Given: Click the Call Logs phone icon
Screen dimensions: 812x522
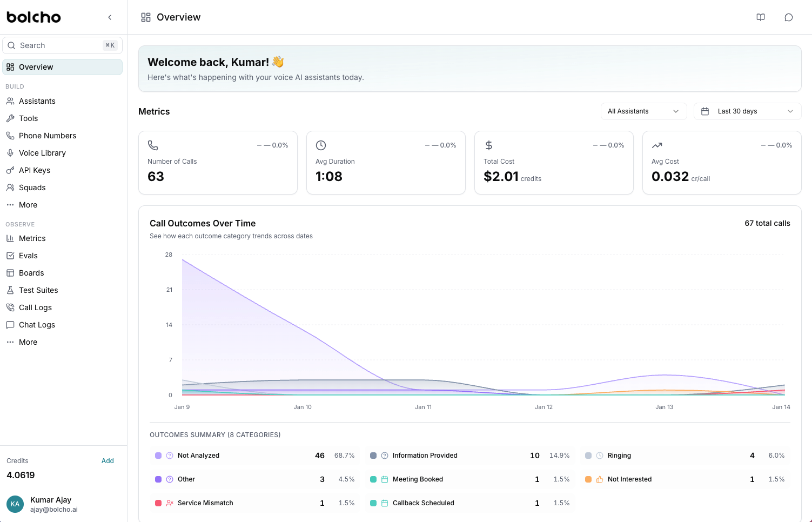Looking at the screenshot, I should click(10, 307).
